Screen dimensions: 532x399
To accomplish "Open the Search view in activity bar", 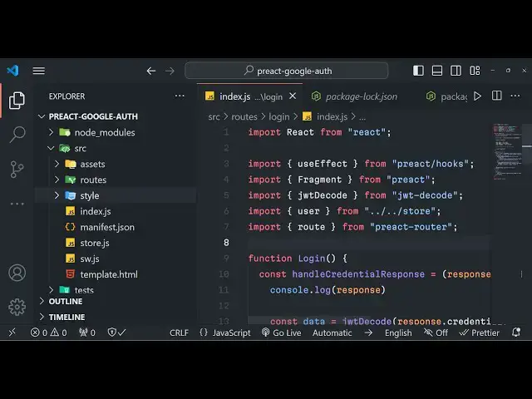I will (x=17, y=135).
